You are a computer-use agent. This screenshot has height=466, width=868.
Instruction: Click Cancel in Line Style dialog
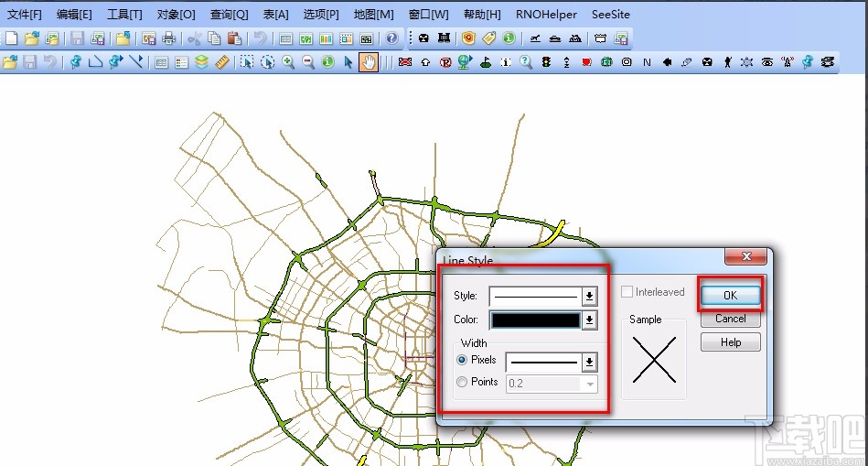click(730, 319)
